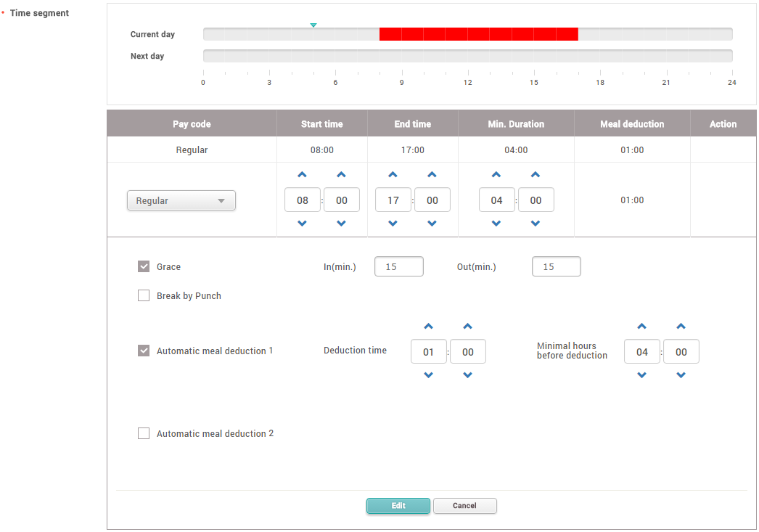Click the red segment on Current day timeline
The width and height of the screenshot is (759, 532).
click(x=479, y=34)
